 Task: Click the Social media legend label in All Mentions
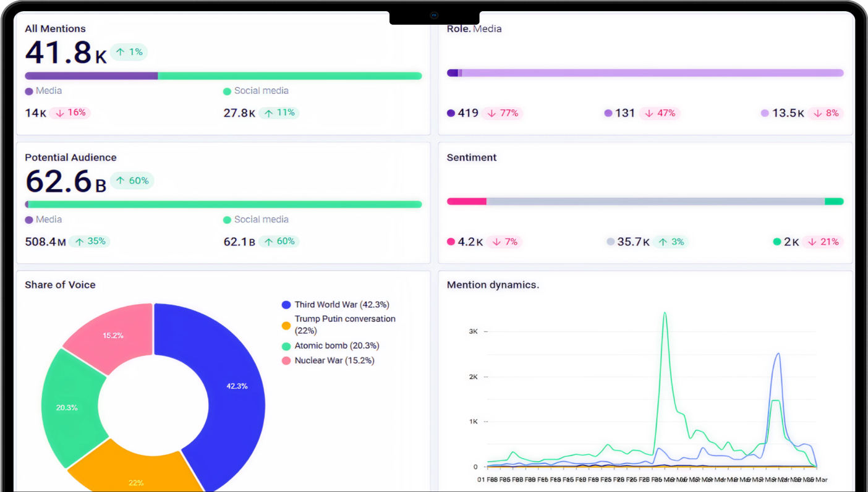coord(261,91)
